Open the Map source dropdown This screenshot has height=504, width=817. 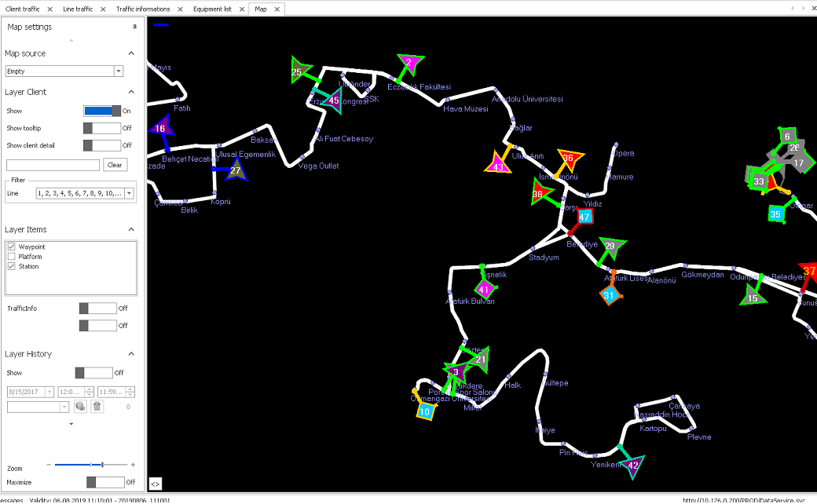point(119,71)
